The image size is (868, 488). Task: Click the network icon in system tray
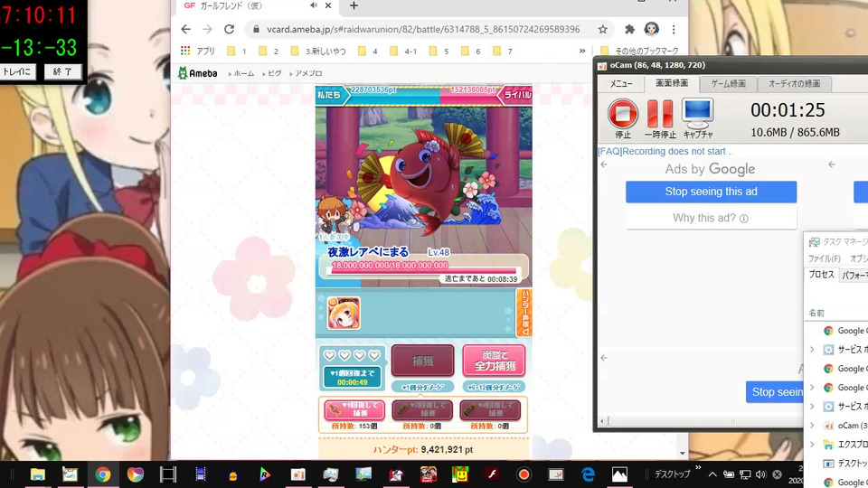tap(745, 474)
